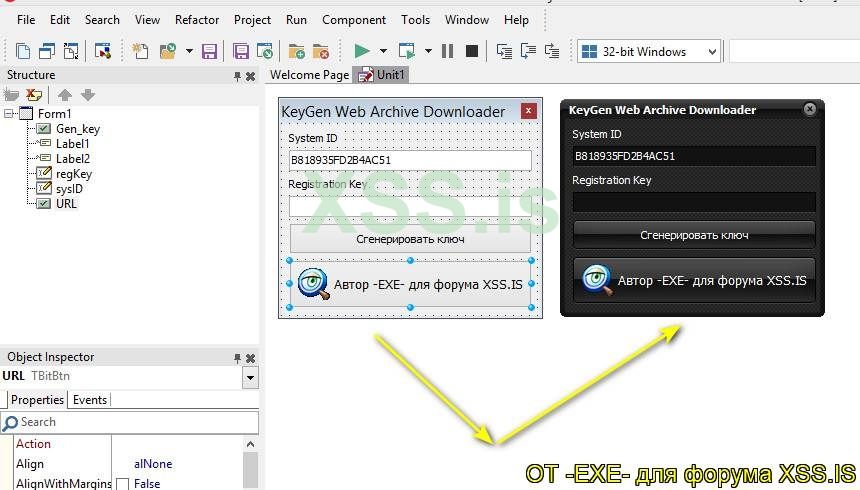
Task: Click the Open Project toolbar icon
Action: (265, 52)
